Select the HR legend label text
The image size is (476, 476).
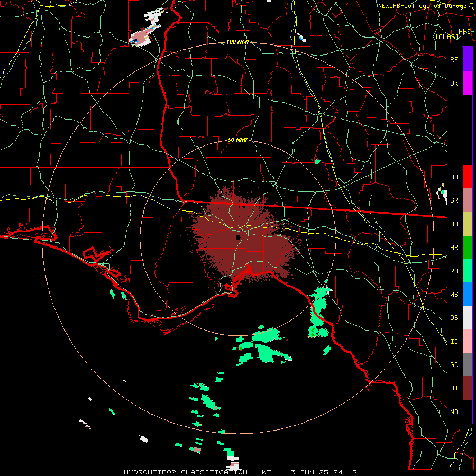coord(454,248)
